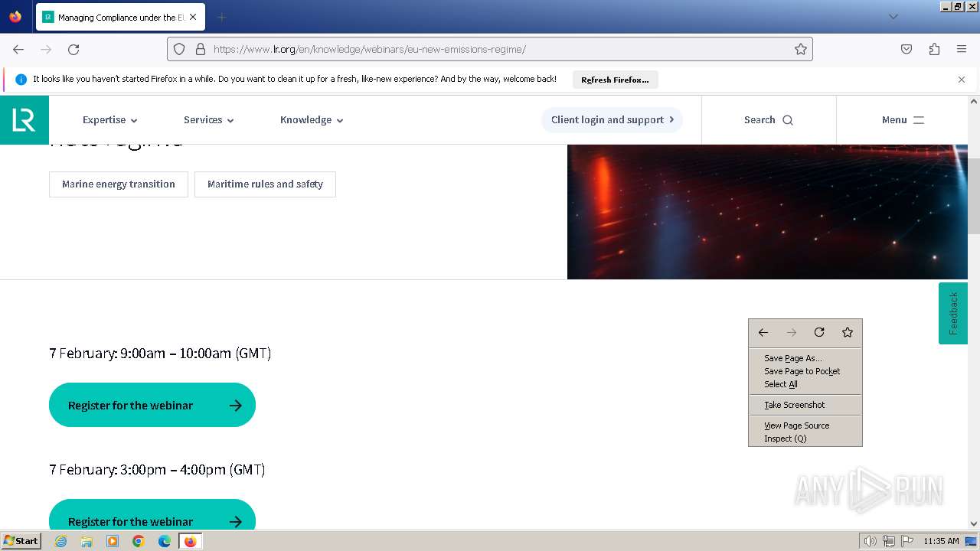Click context menu forward arrow
980x551 pixels.
[x=792, y=332]
